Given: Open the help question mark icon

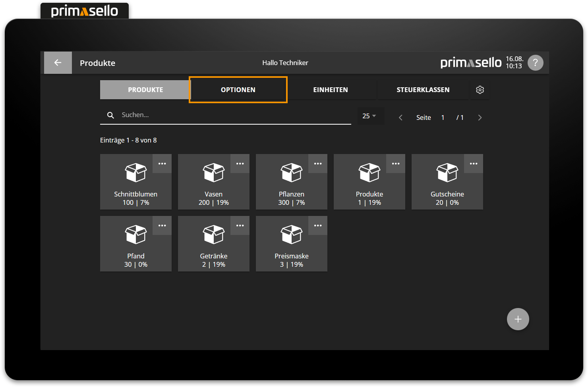Looking at the screenshot, I should [x=535, y=62].
